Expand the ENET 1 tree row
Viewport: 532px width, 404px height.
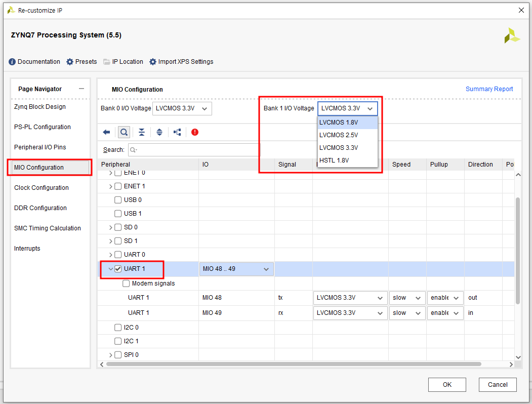pyautogui.click(x=110, y=186)
